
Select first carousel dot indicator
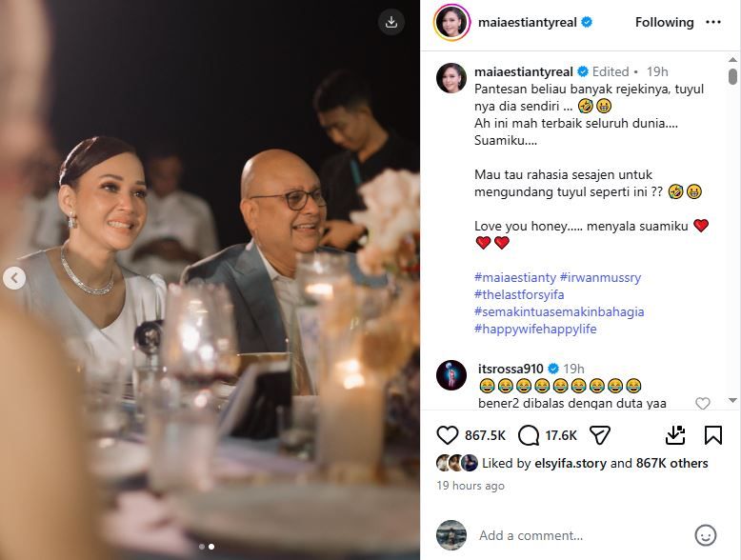202,547
